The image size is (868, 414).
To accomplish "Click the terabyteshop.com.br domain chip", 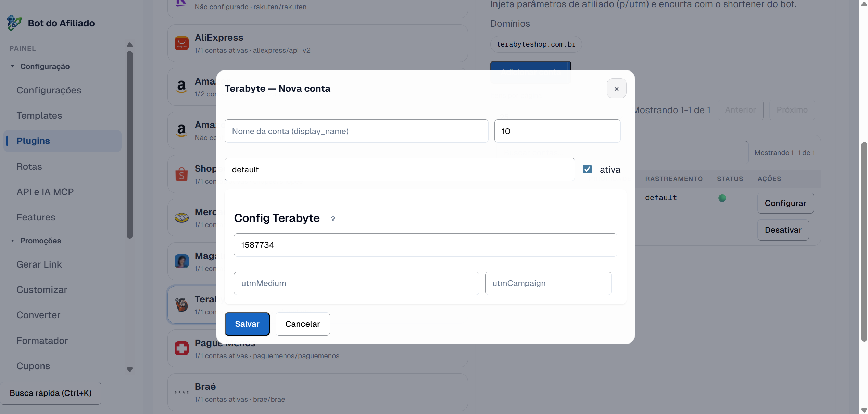I will [x=536, y=44].
